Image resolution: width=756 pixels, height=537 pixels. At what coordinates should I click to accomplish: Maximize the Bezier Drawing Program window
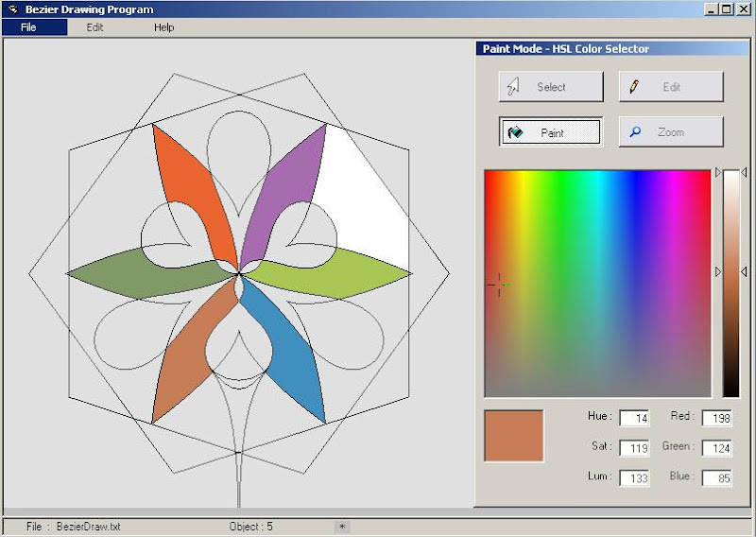(726, 9)
